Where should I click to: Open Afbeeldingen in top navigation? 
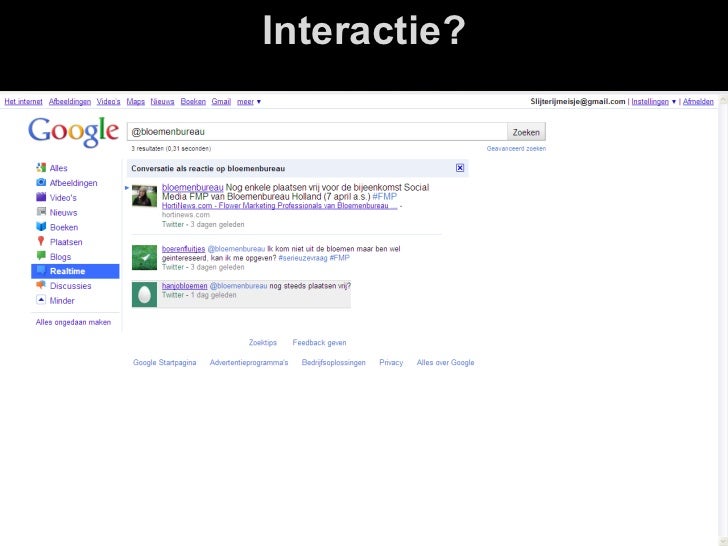[70, 102]
